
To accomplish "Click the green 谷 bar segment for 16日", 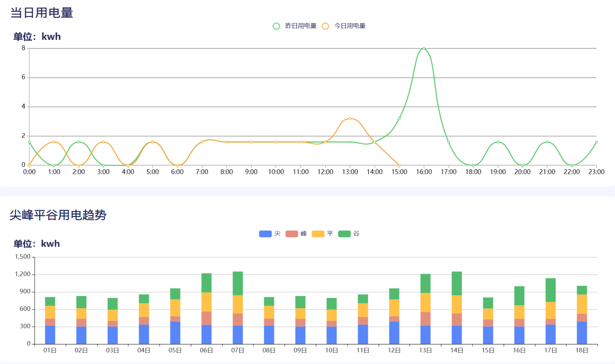I will 519,296.
